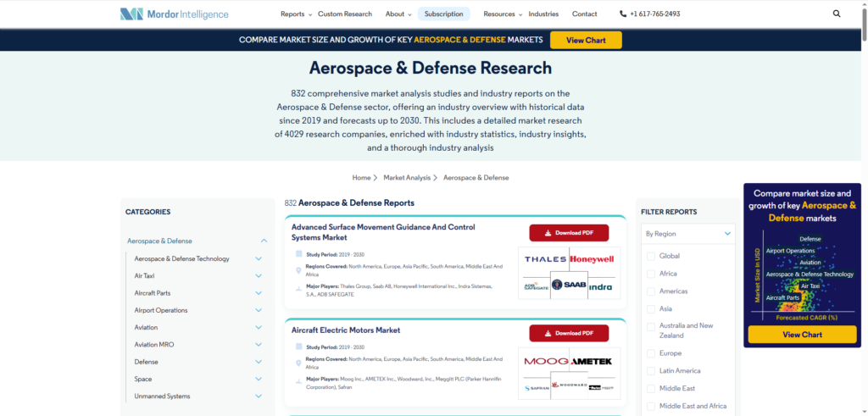The height and width of the screenshot is (416, 868).
Task: Tick the Europe region checkbox
Action: pos(651,353)
